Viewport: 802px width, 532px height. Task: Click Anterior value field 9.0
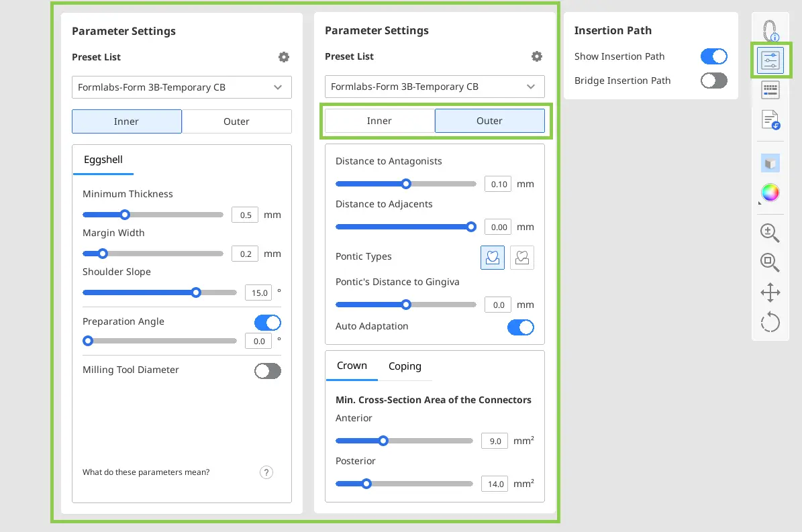(x=495, y=441)
